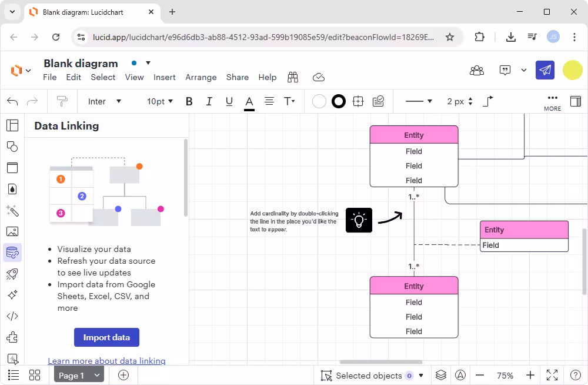
Task: Open the Shapes sidebar icon
Action: (x=12, y=147)
